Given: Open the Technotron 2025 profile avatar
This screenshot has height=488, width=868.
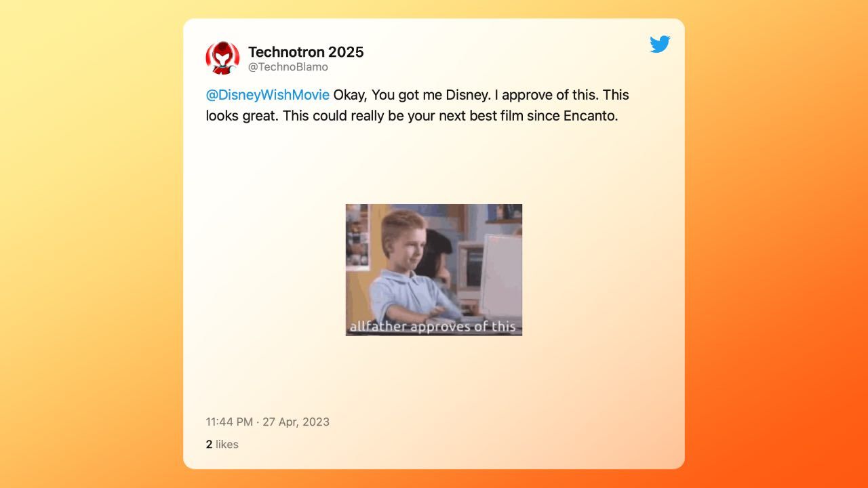Looking at the screenshot, I should pyautogui.click(x=222, y=58).
